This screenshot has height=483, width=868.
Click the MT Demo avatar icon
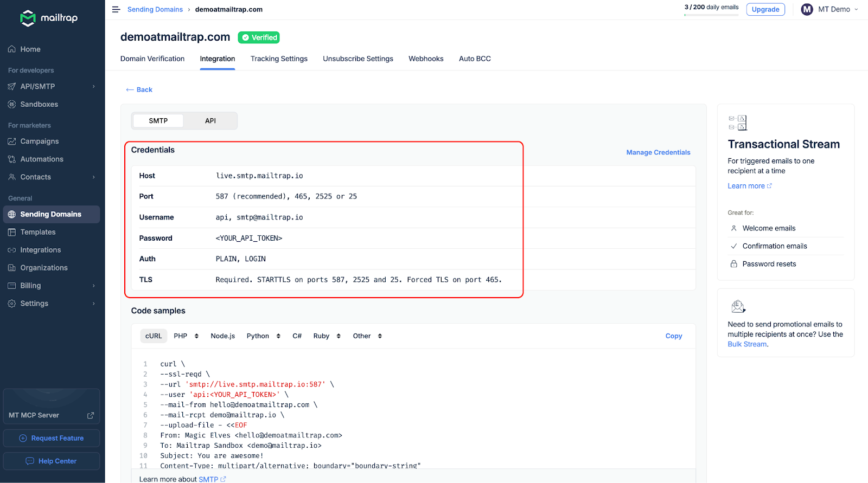tap(807, 9)
